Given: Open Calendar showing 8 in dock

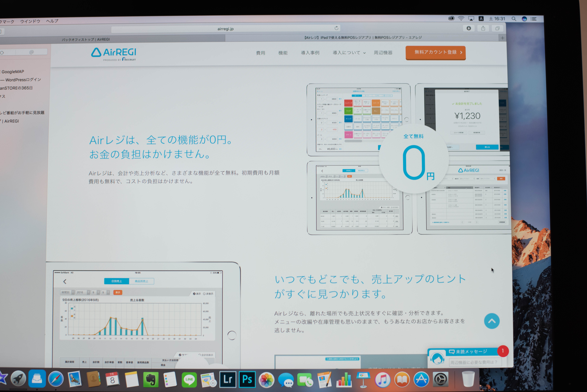Looking at the screenshot, I should pos(112,379).
